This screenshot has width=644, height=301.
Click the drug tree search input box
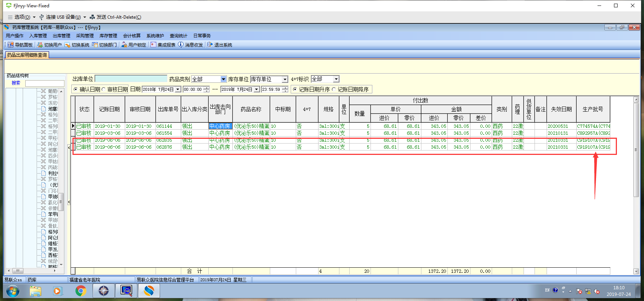(x=45, y=83)
